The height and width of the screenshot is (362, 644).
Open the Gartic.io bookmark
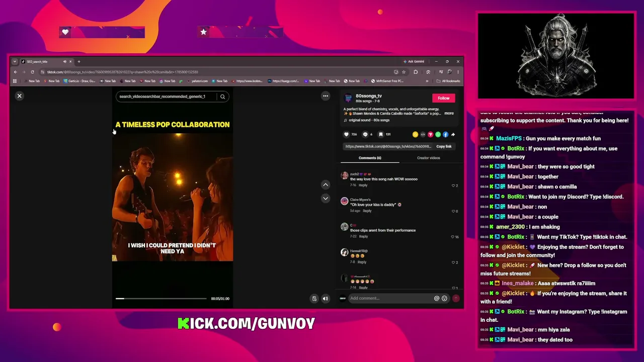pos(79,81)
